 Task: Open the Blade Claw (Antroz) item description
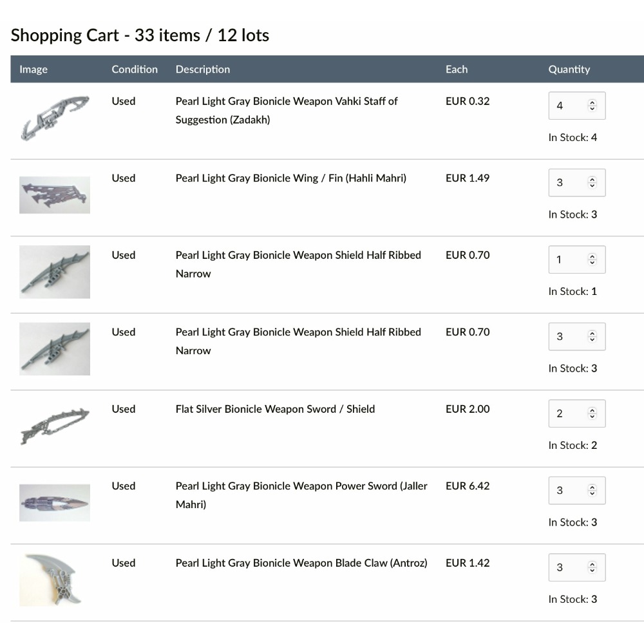[301, 563]
